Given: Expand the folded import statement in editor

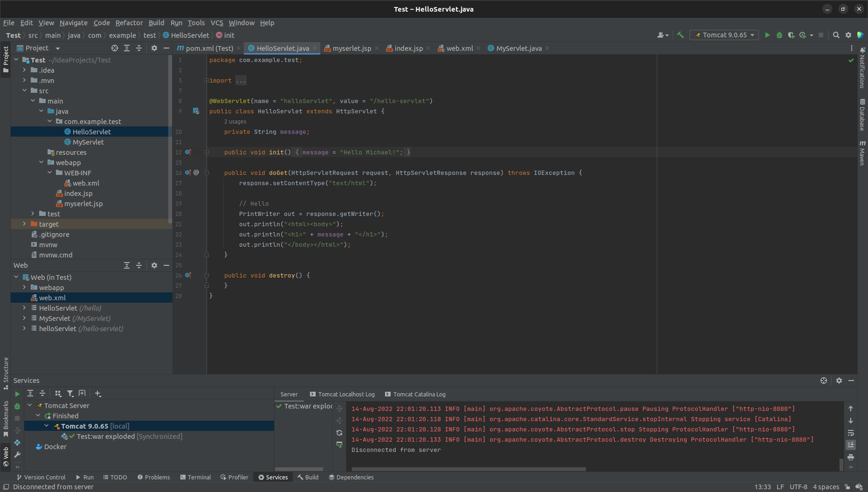Looking at the screenshot, I should pyautogui.click(x=207, y=81).
